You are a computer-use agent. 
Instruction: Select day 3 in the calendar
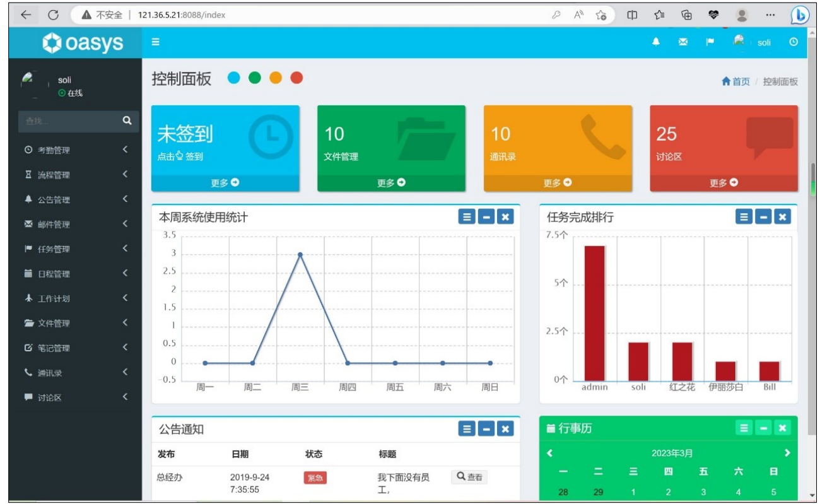point(703,492)
